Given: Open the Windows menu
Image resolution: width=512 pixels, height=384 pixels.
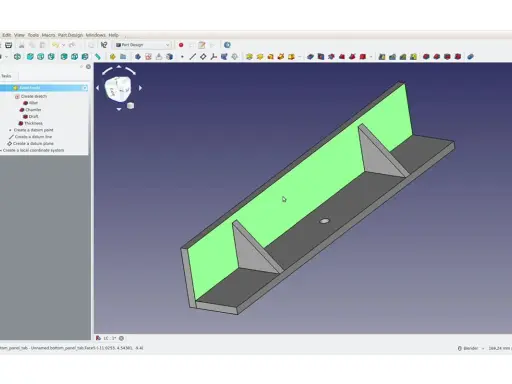Looking at the screenshot, I should 96,35.
